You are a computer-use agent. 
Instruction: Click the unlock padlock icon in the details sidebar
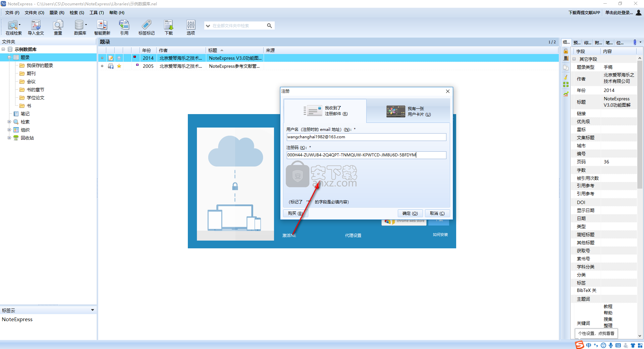click(x=566, y=51)
